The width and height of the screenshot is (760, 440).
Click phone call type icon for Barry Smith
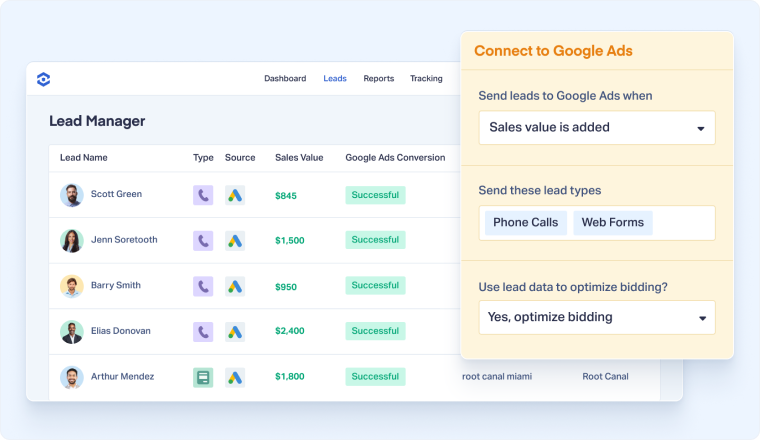[x=203, y=286]
